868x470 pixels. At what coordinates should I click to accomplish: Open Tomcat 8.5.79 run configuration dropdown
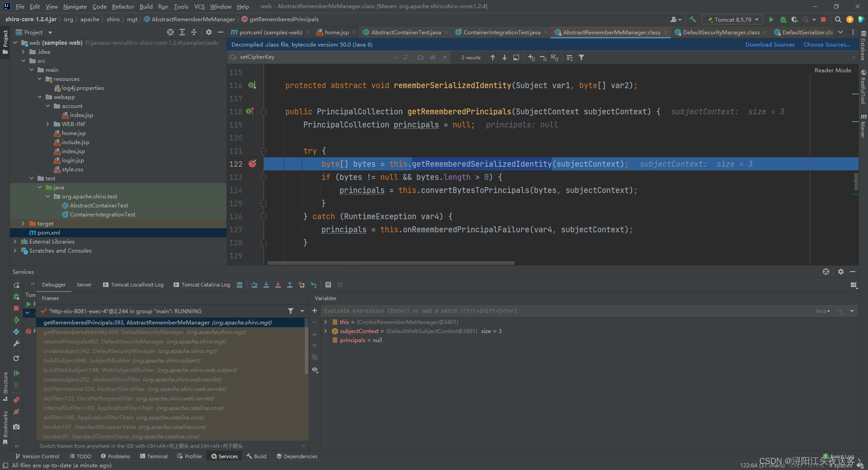732,19
